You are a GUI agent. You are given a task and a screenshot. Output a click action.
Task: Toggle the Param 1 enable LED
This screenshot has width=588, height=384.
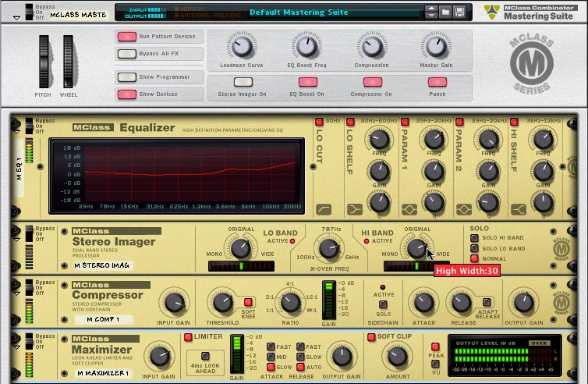pyautogui.click(x=405, y=122)
